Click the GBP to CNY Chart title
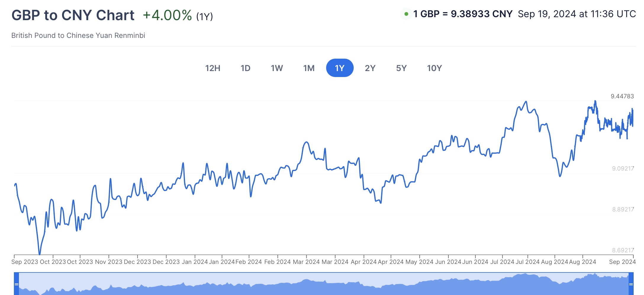644x295 pixels. [x=73, y=15]
